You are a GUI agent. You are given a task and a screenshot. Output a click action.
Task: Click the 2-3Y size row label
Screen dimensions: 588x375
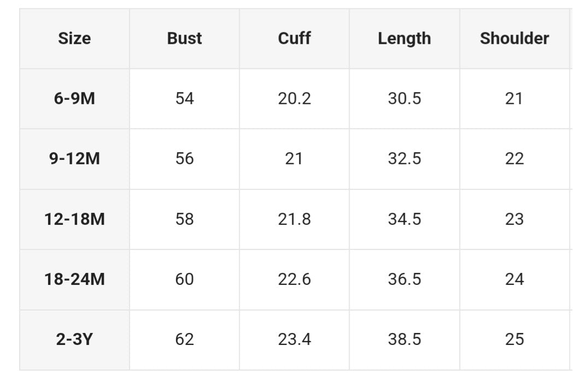coord(74,340)
